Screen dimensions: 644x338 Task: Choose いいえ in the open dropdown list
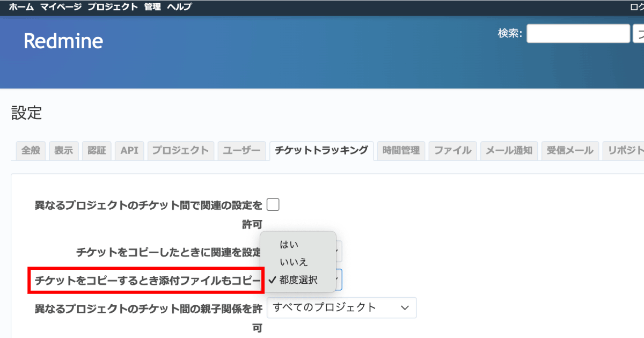(294, 262)
